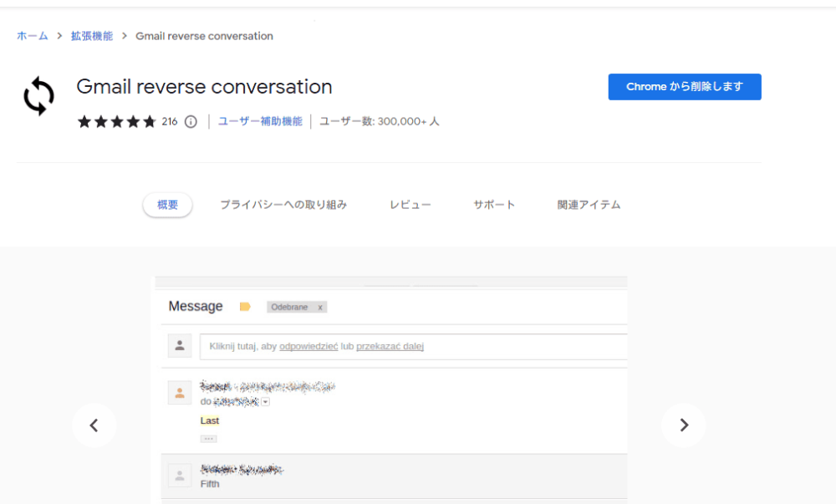Click the rating info circle icon
Viewport: 836px width, 504px height.
[x=191, y=122]
